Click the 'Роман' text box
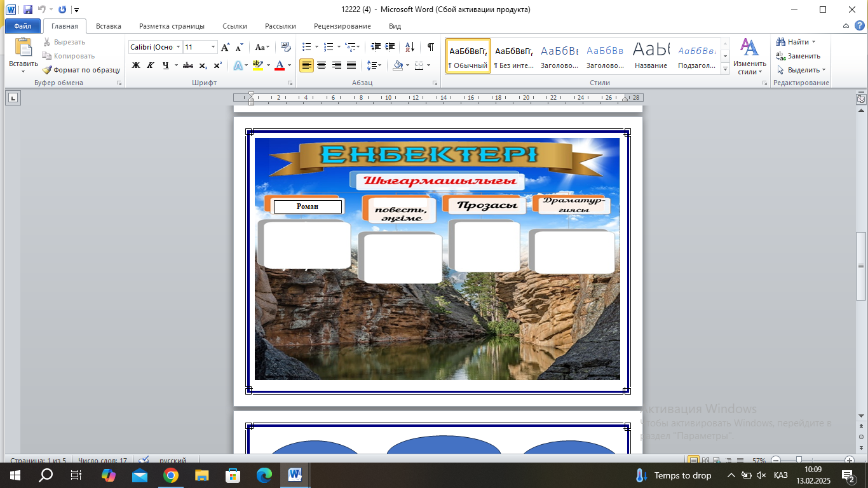 pos(308,207)
